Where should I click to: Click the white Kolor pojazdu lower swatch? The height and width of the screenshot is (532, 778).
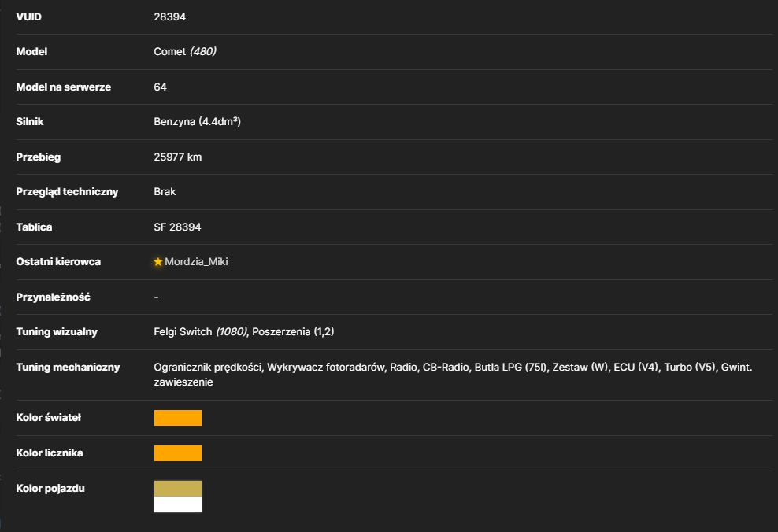coord(178,504)
